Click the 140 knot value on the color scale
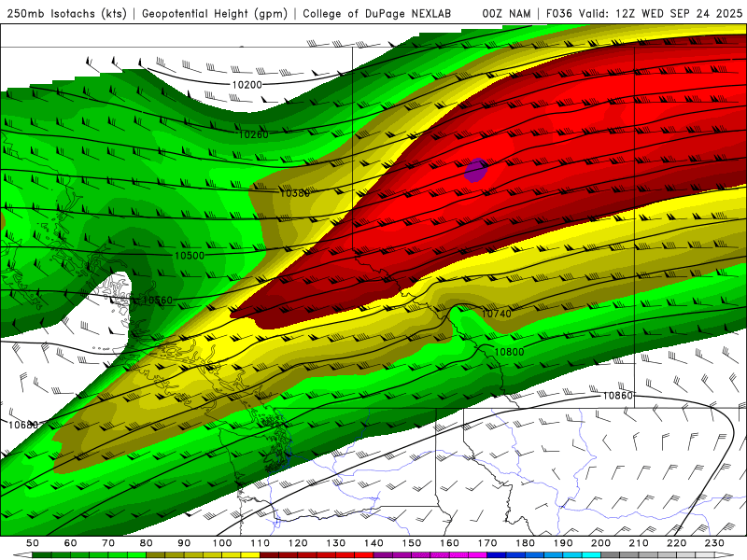 [x=373, y=543]
